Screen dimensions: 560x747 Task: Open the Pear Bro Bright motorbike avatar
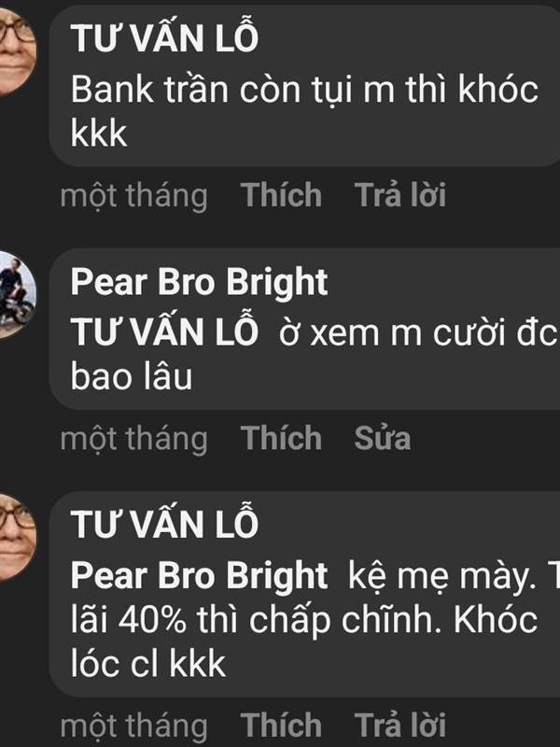point(16,294)
